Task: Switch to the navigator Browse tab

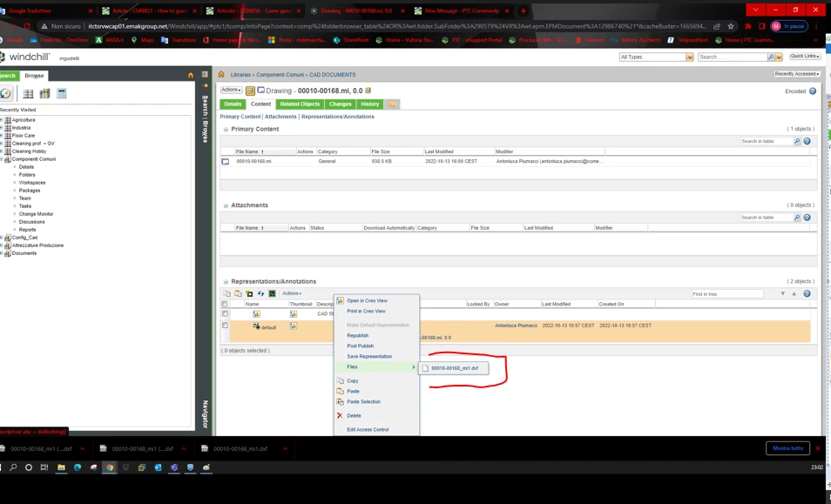Action: coord(35,76)
